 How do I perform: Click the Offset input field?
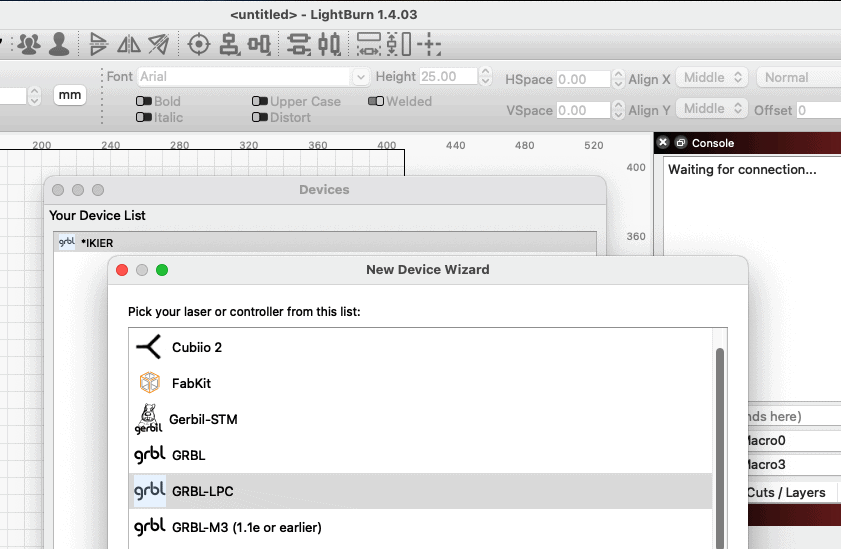[818, 110]
